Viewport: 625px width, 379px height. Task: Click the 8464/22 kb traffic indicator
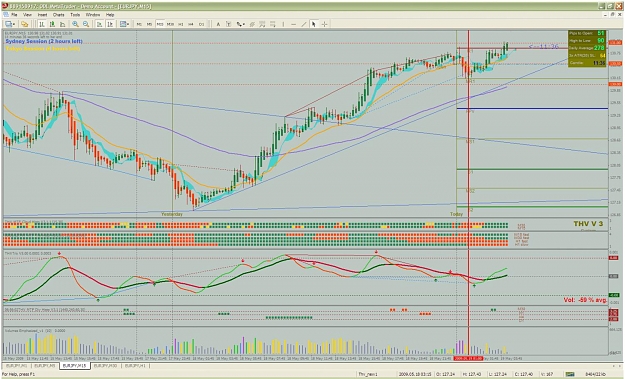point(596,374)
